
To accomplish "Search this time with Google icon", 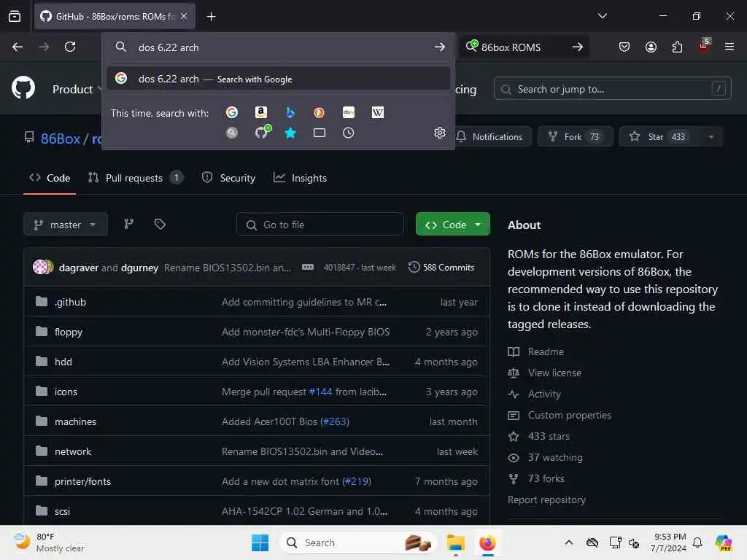I will (x=232, y=112).
